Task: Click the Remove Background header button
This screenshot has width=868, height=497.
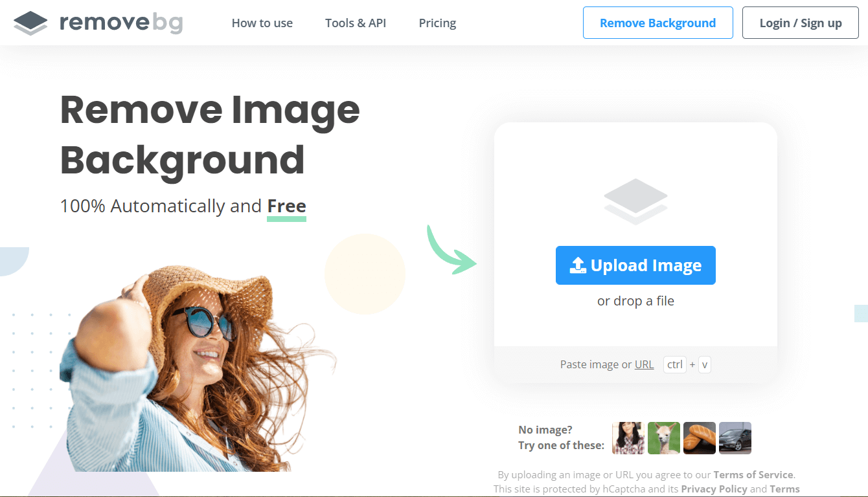Action: [x=658, y=23]
